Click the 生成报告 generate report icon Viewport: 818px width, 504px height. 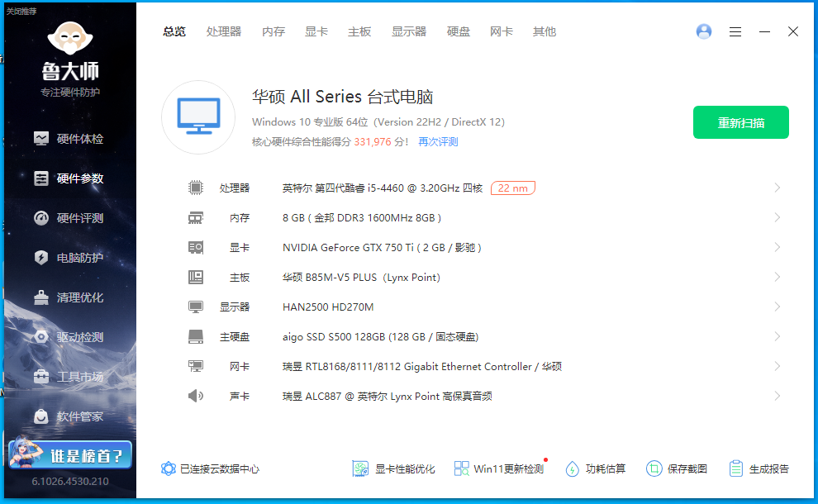coord(736,468)
